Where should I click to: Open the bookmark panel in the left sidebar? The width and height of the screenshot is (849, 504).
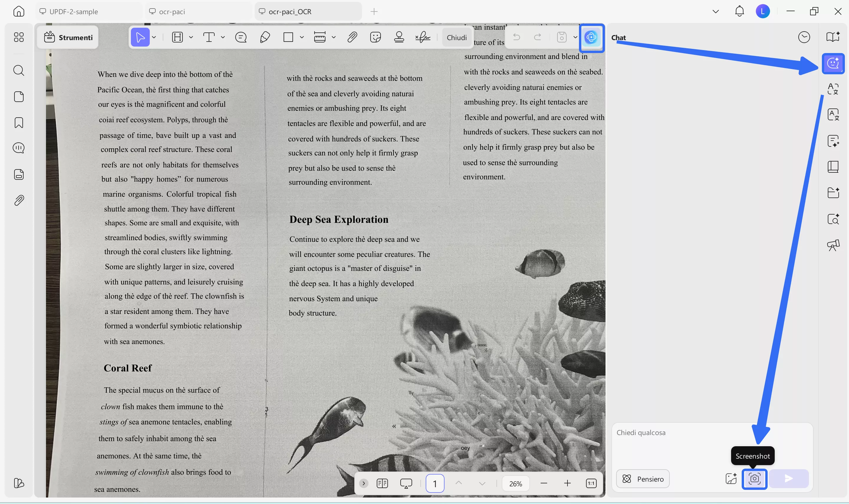pos(19,123)
